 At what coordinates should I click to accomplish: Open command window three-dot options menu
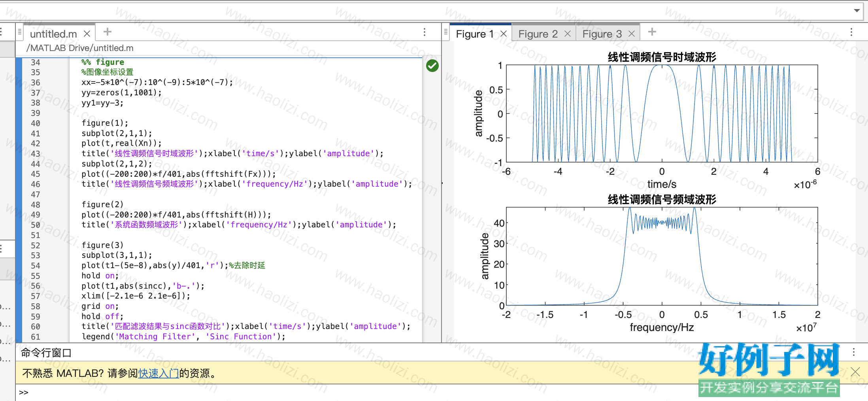coord(854,352)
